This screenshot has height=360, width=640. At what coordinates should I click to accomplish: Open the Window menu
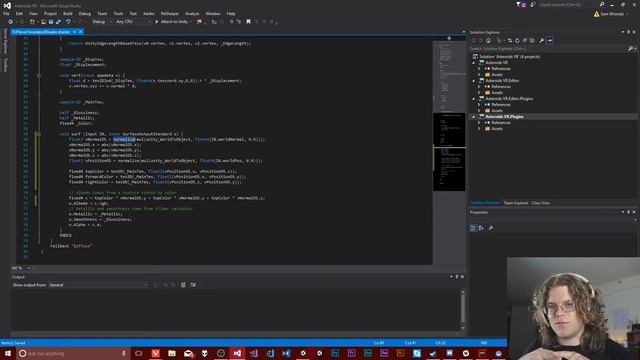click(213, 13)
